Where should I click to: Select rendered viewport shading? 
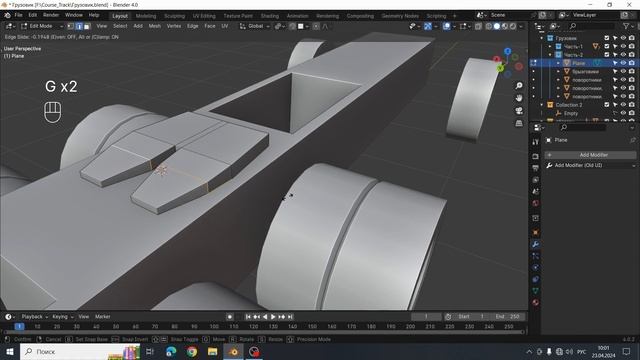tap(513, 26)
